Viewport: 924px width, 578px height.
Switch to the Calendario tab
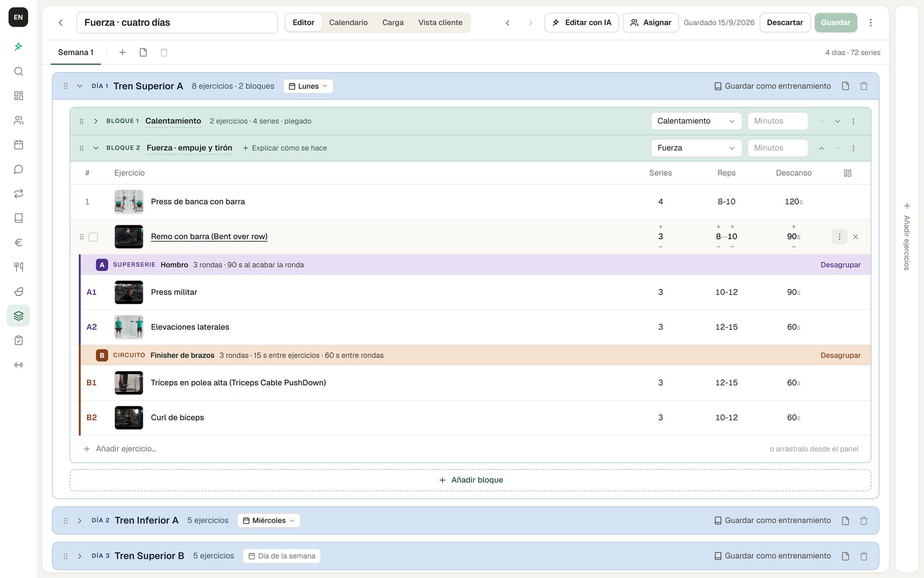348,23
